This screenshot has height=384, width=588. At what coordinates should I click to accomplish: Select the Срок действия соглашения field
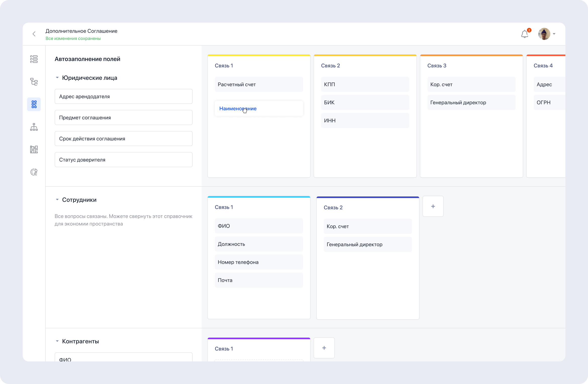(x=124, y=139)
